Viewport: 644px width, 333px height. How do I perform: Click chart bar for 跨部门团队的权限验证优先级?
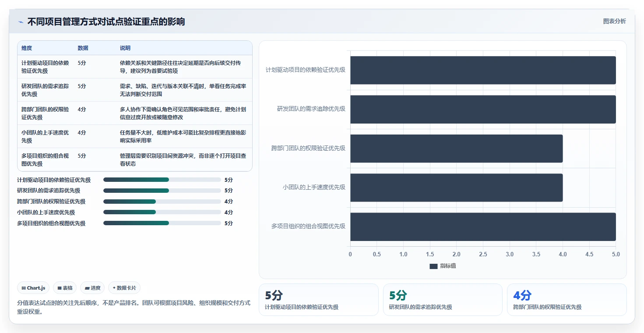456,149
